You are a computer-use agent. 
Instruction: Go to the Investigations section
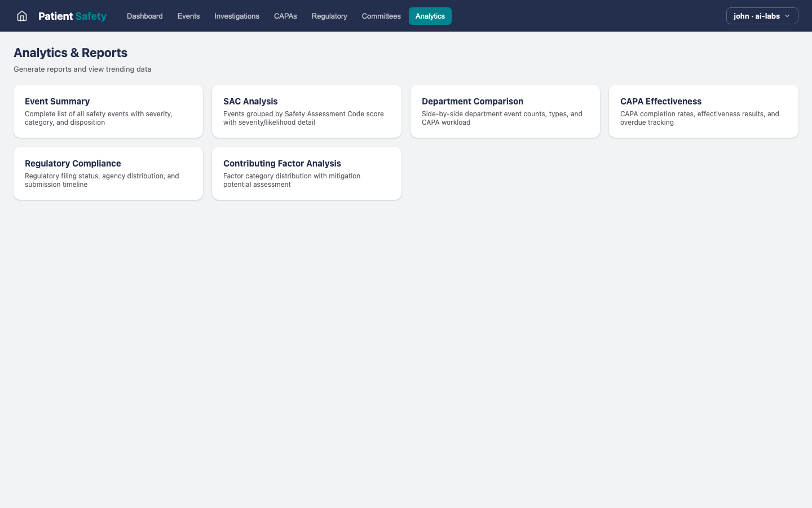[237, 16]
